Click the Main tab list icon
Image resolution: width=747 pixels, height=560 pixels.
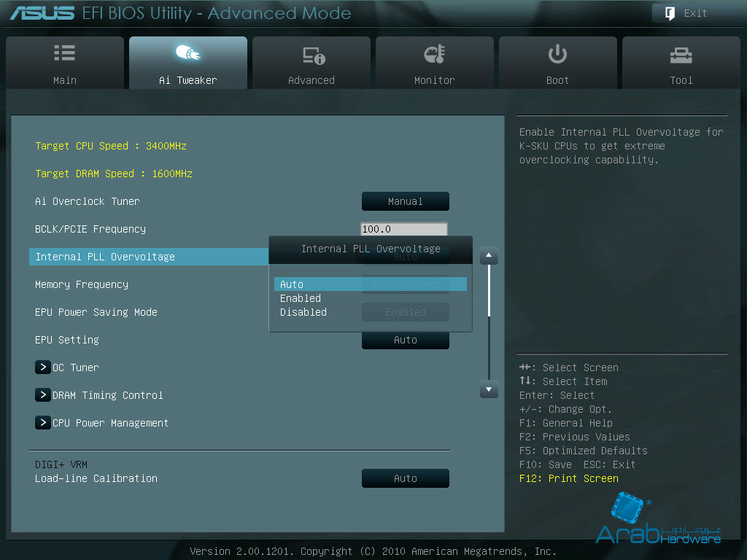pos(65,52)
